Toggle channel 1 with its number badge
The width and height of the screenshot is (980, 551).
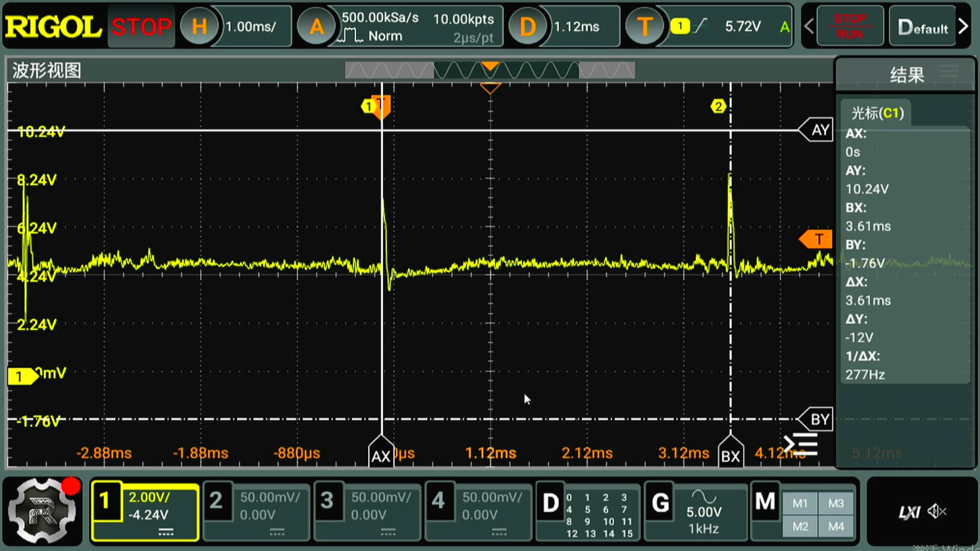[106, 501]
